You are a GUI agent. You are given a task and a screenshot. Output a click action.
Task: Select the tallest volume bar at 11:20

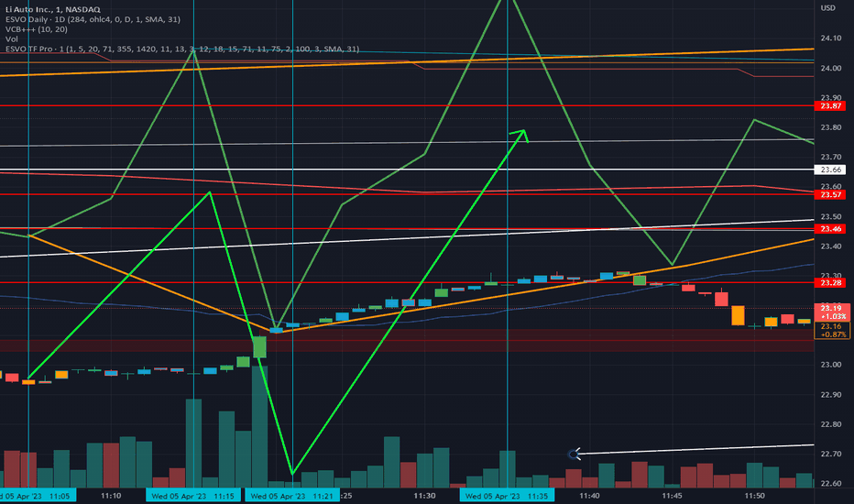(259, 427)
